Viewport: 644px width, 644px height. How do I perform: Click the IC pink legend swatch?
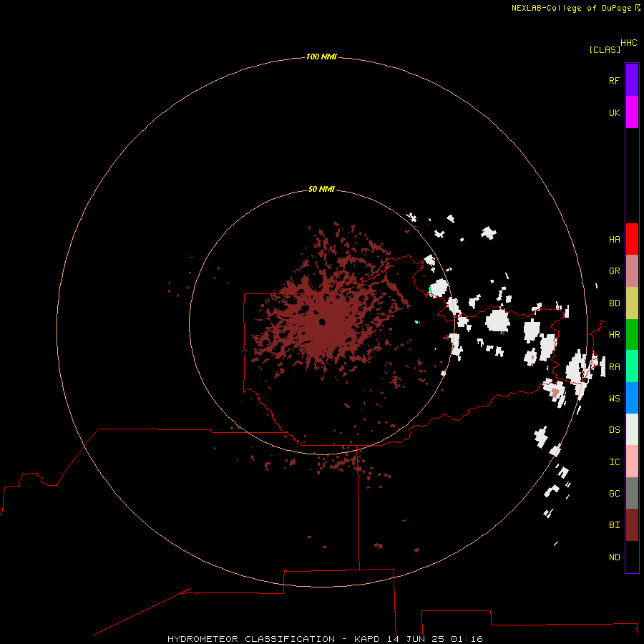point(632,462)
